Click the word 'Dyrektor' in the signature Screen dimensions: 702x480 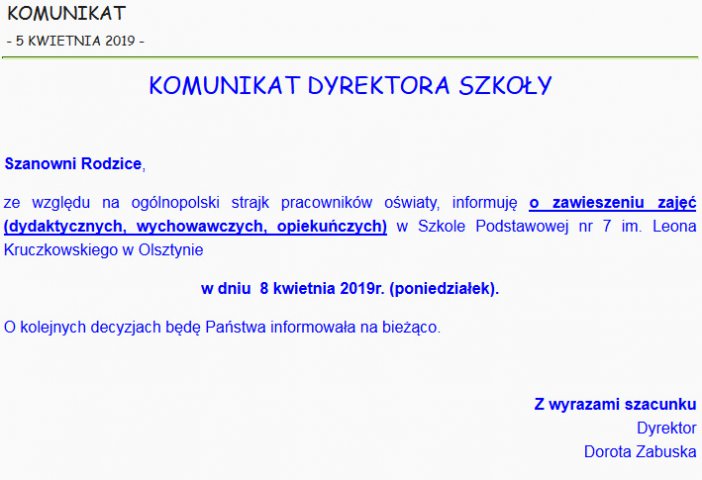tap(667, 428)
